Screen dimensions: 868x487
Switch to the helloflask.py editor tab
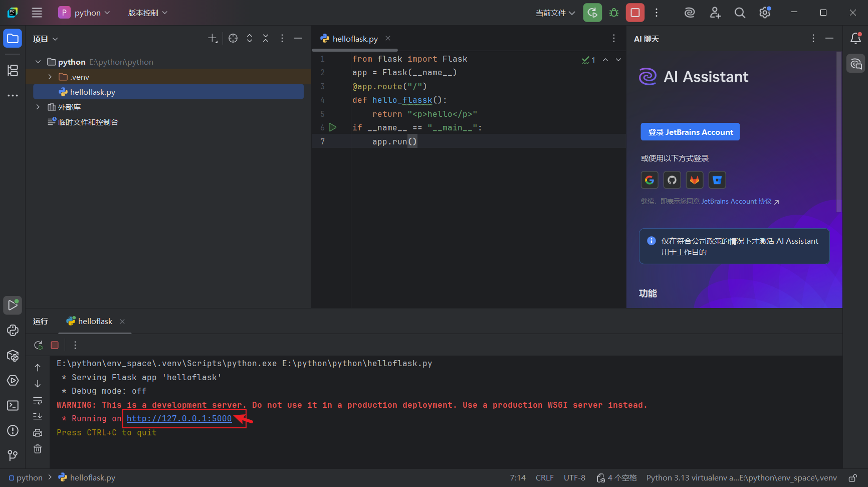click(355, 39)
